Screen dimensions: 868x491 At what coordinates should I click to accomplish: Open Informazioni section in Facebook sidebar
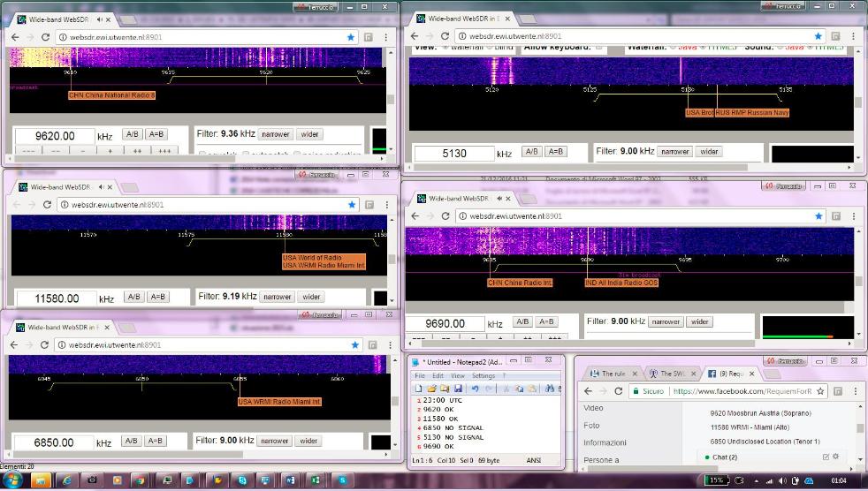tap(605, 442)
